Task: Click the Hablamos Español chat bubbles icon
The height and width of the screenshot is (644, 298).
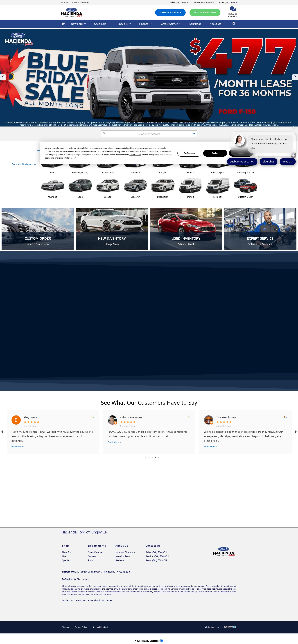Action: click(233, 9)
